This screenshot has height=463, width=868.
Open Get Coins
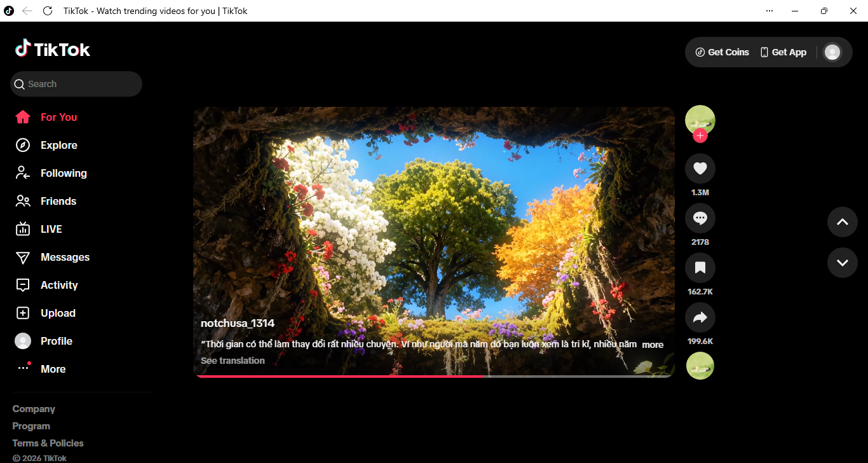click(x=722, y=52)
